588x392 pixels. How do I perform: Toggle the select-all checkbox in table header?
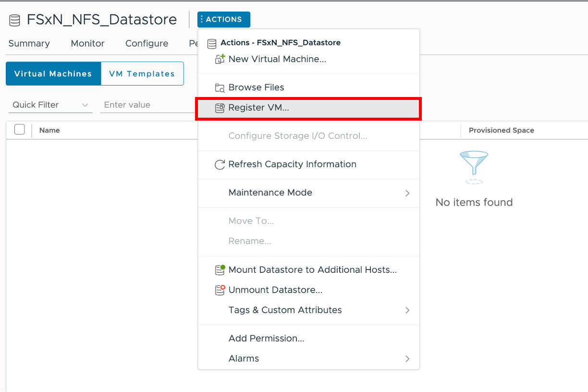[x=20, y=130]
